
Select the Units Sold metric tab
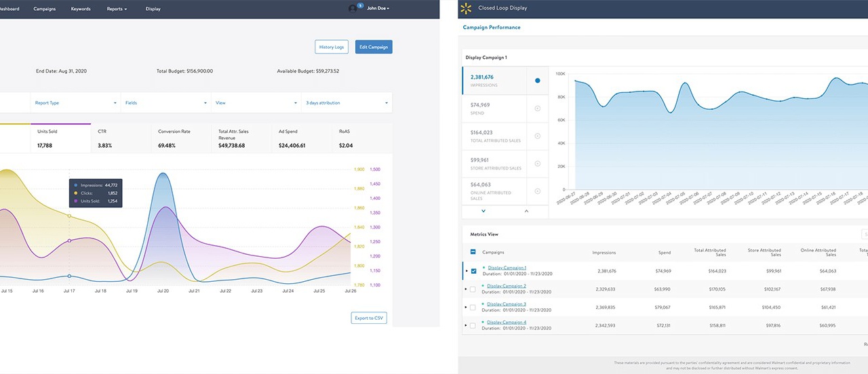60,138
